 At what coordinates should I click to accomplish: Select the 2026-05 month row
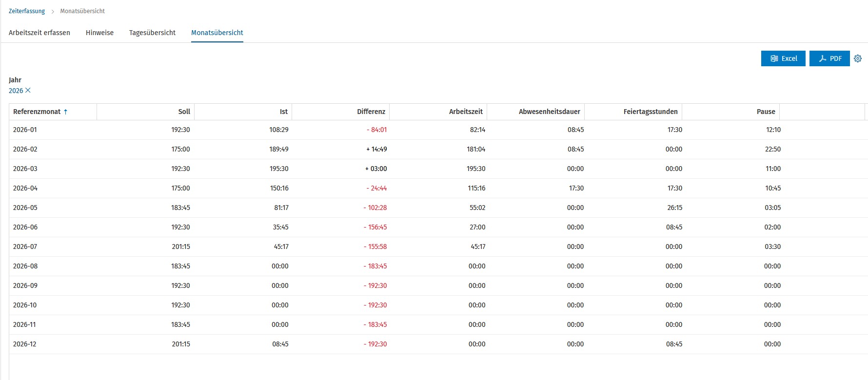coord(438,208)
